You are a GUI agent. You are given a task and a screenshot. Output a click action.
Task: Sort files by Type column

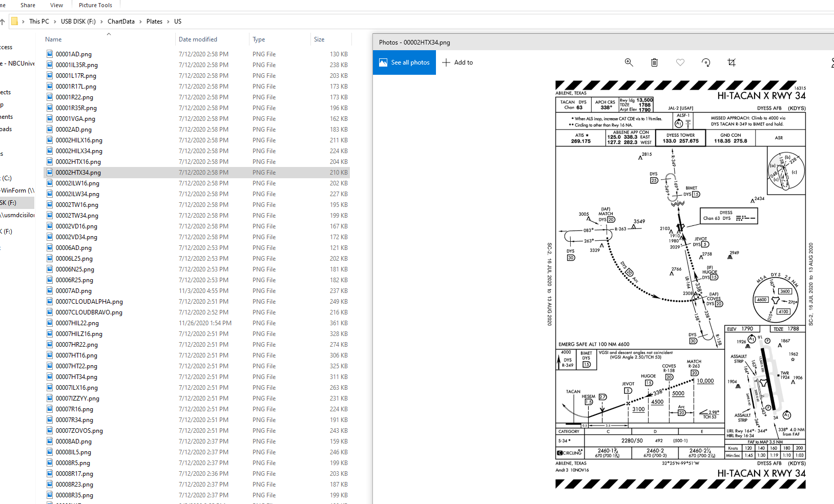(259, 39)
